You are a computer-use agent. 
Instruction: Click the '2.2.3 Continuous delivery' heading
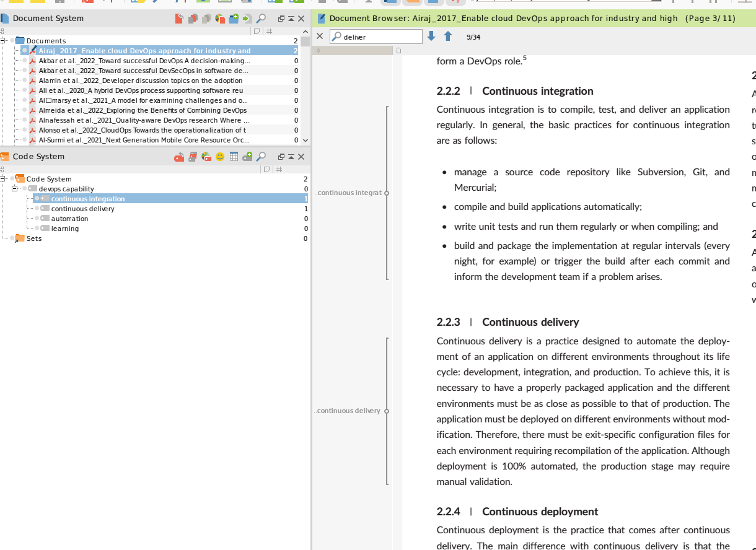pos(508,322)
